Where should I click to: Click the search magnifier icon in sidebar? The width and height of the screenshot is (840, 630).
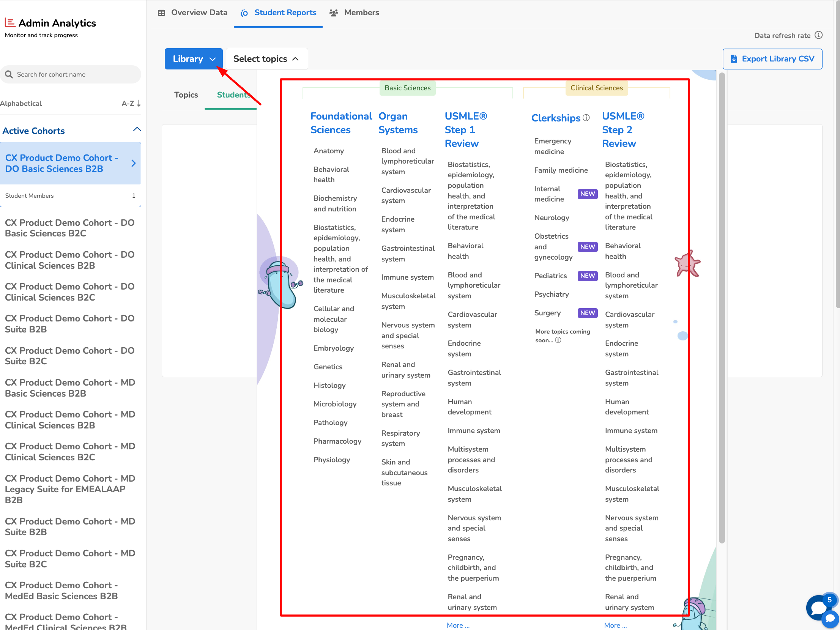[9, 74]
